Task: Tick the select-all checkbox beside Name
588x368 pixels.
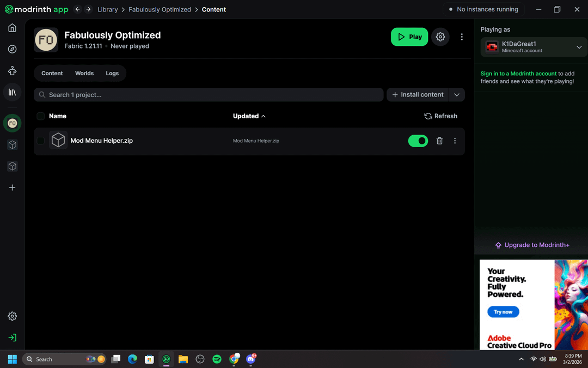Action: tap(41, 116)
